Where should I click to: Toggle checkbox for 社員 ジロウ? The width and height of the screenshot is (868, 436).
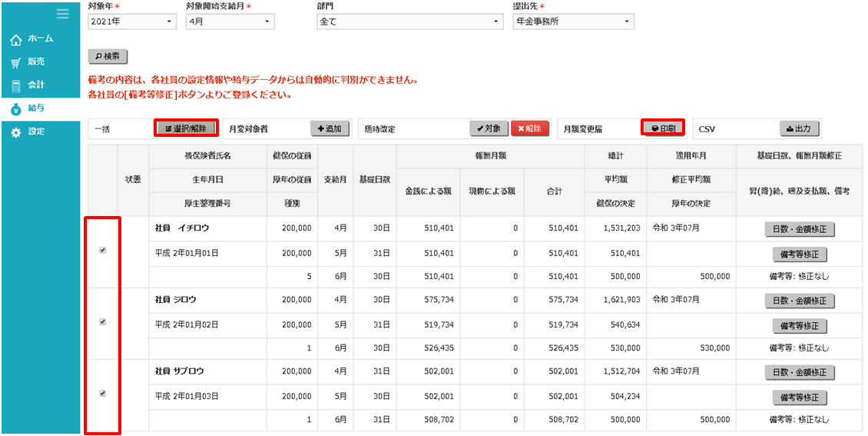click(x=103, y=322)
